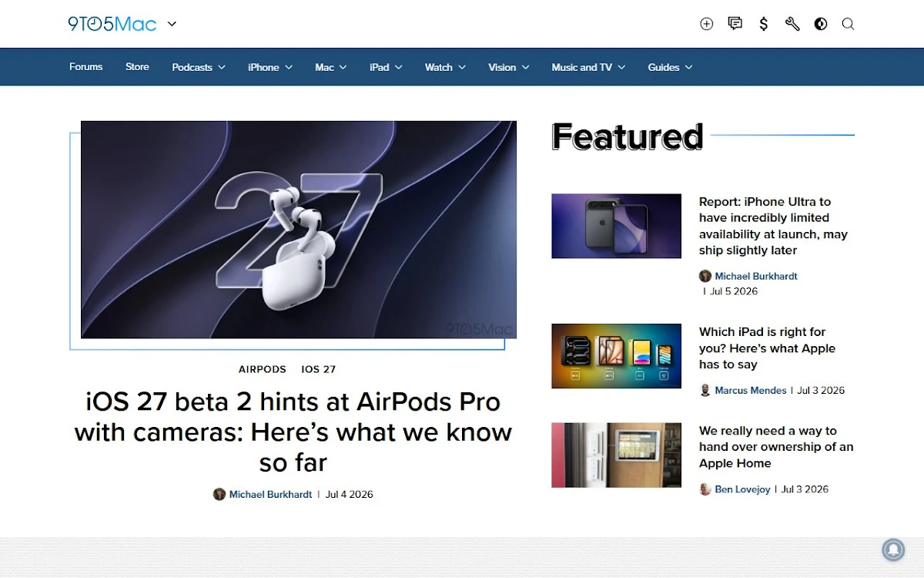Open the iPhone Ultra article thumbnail
This screenshot has height=578, width=924.
(x=616, y=226)
